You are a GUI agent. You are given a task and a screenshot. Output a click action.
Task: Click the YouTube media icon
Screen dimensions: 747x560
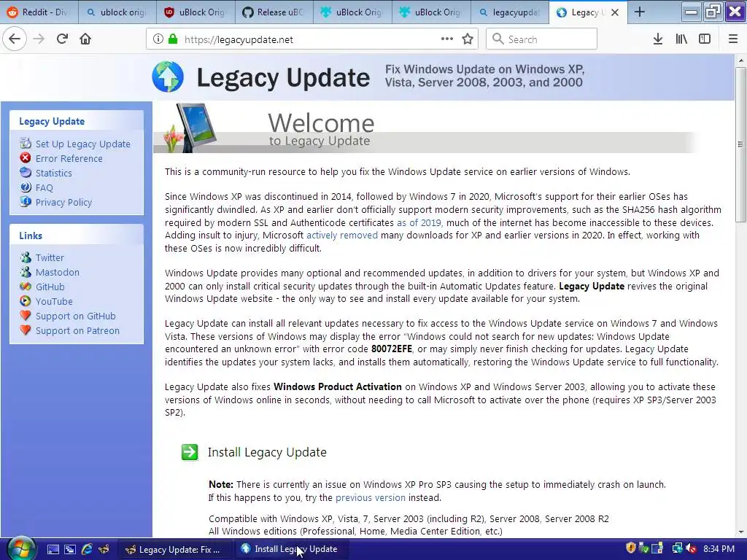pos(26,301)
